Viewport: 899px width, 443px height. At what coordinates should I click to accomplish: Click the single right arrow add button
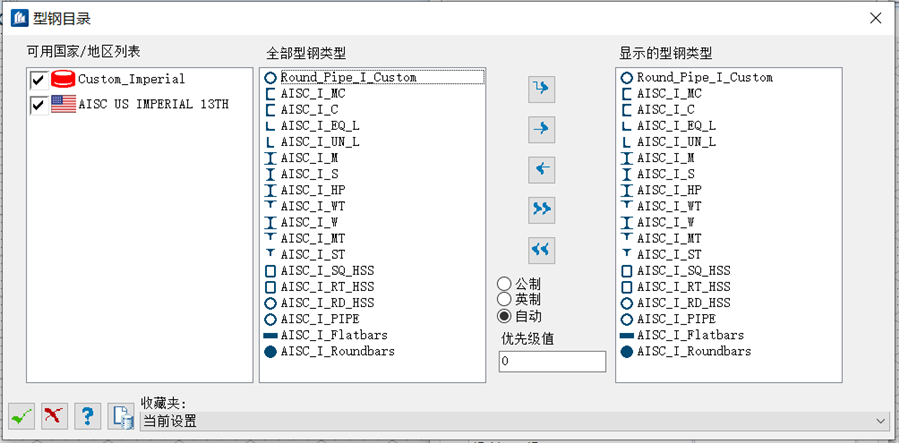click(541, 129)
